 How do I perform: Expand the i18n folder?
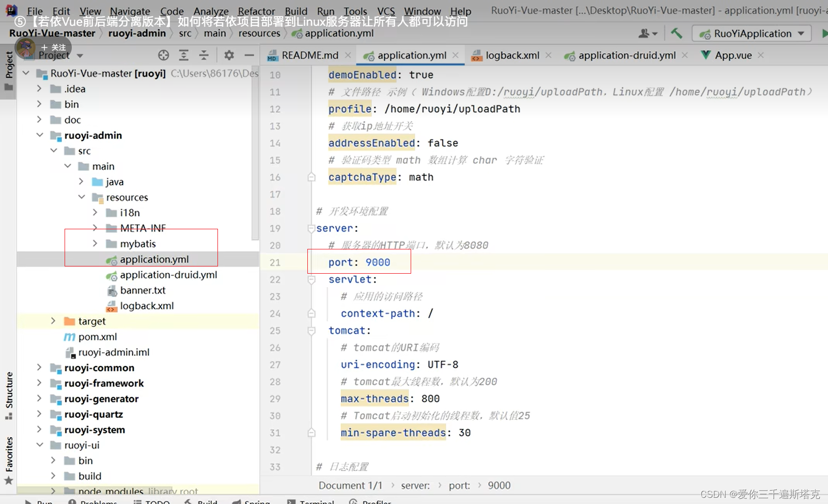[95, 213]
